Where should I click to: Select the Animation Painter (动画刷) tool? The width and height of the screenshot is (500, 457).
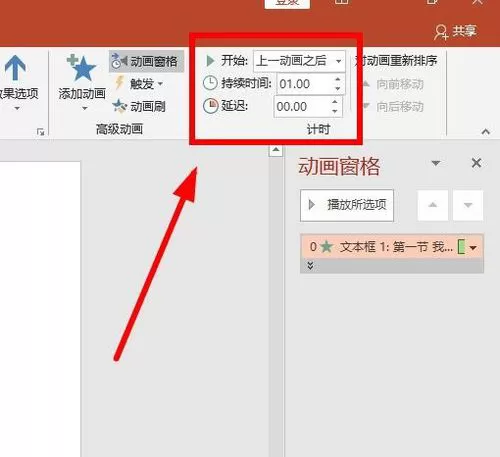pyautogui.click(x=139, y=107)
